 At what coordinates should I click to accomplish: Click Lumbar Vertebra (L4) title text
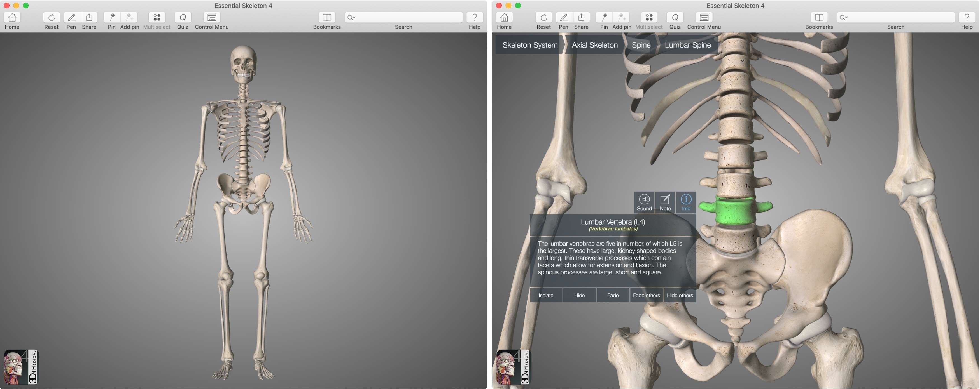pos(613,222)
